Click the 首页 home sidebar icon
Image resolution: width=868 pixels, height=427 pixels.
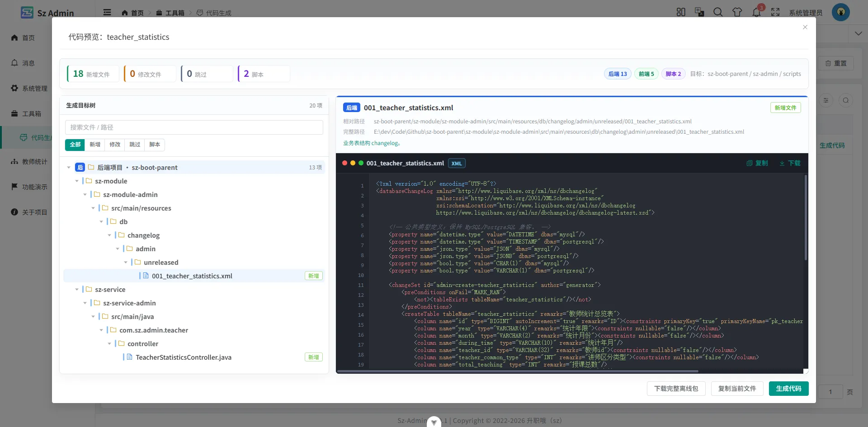coord(14,38)
